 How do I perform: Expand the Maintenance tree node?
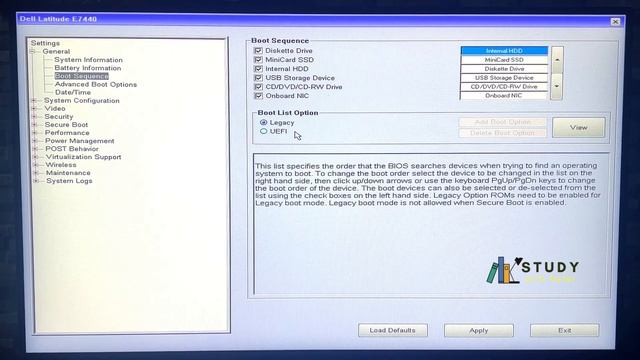(36, 173)
